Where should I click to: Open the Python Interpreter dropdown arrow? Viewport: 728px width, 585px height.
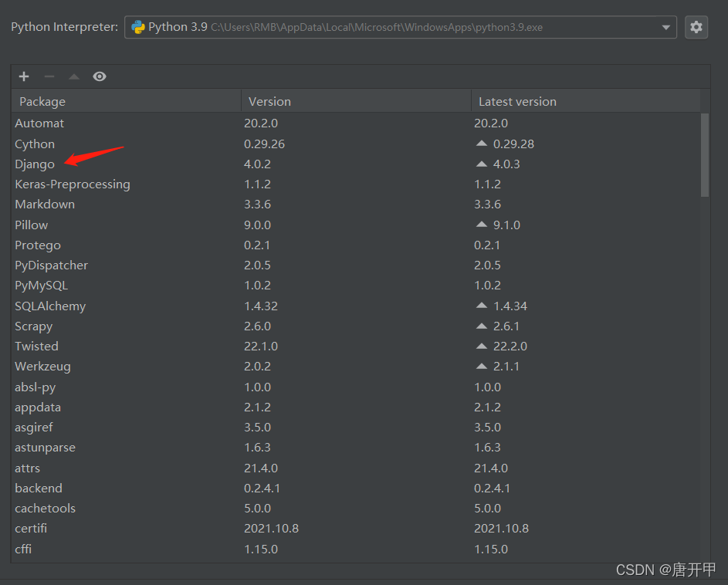coord(665,27)
